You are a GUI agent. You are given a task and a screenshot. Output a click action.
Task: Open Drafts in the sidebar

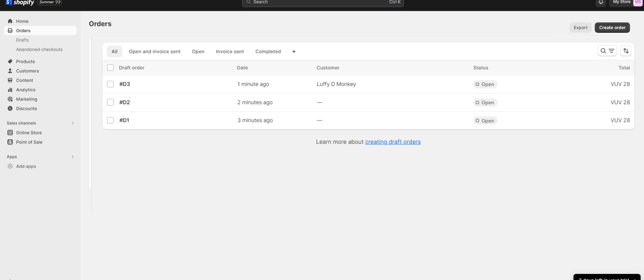(x=22, y=40)
